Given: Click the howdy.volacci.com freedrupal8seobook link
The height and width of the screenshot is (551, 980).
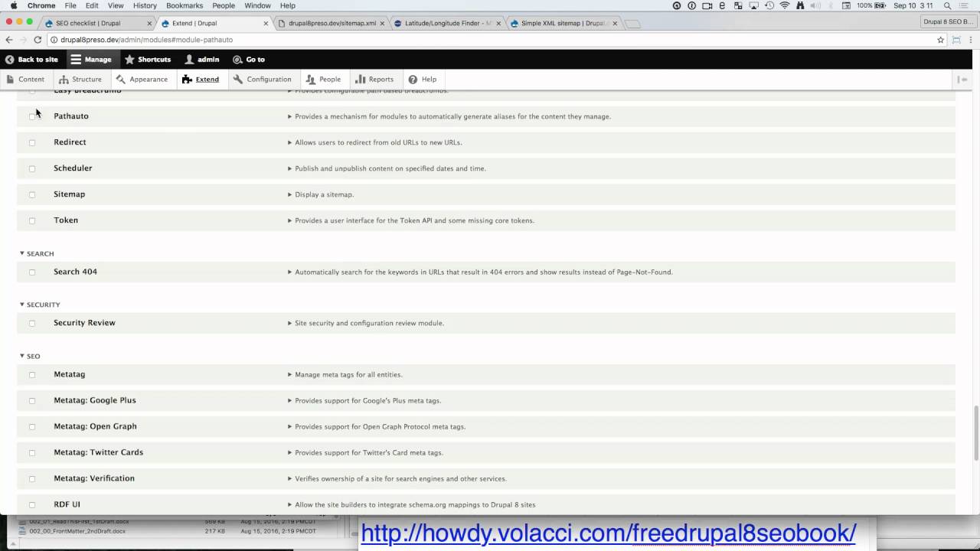Looking at the screenshot, I should 608,533.
